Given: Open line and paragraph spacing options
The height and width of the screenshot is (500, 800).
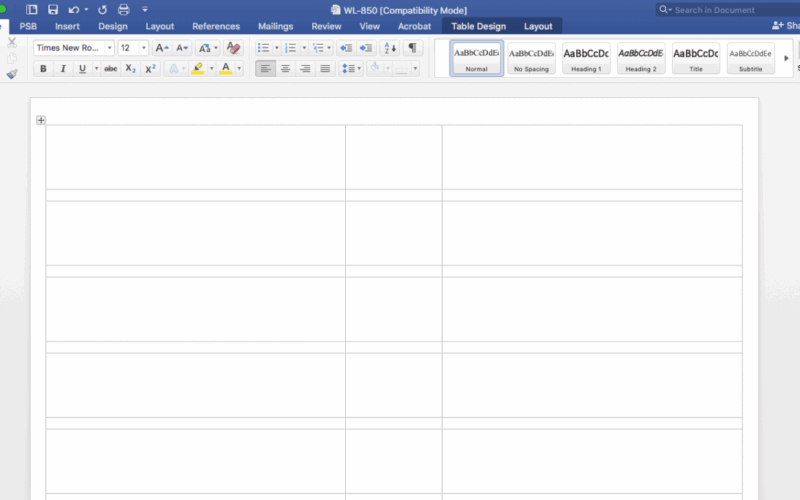Looking at the screenshot, I should (x=351, y=68).
